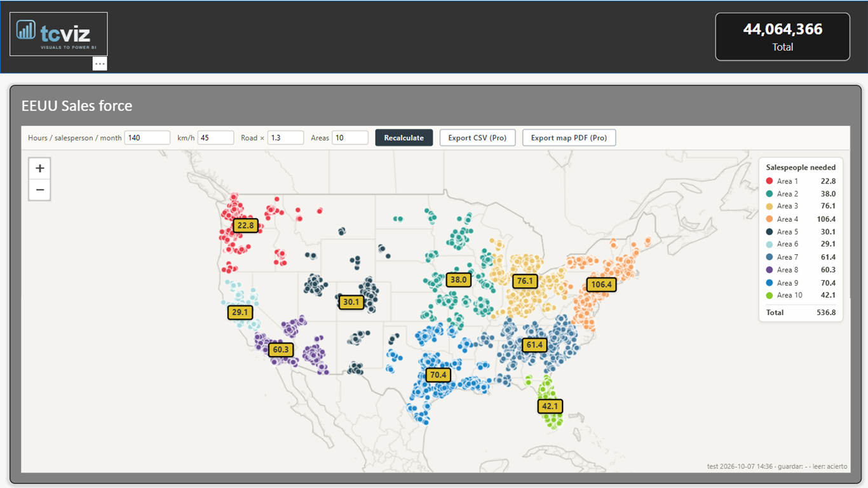
Task: Click the EEUU Sales force title
Action: [x=77, y=106]
